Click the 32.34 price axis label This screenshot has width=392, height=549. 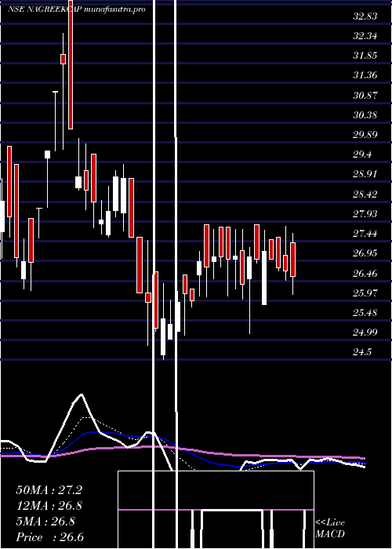click(365, 36)
